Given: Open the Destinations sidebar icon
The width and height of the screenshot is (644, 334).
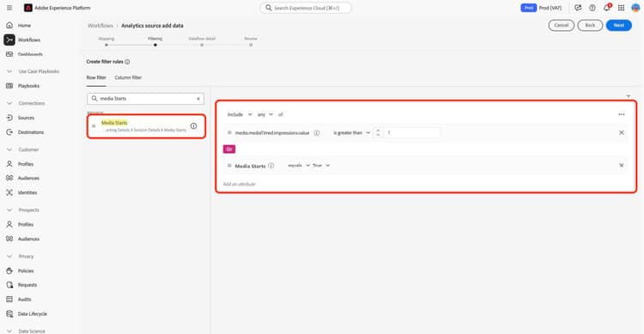Looking at the screenshot, I should click(x=9, y=132).
